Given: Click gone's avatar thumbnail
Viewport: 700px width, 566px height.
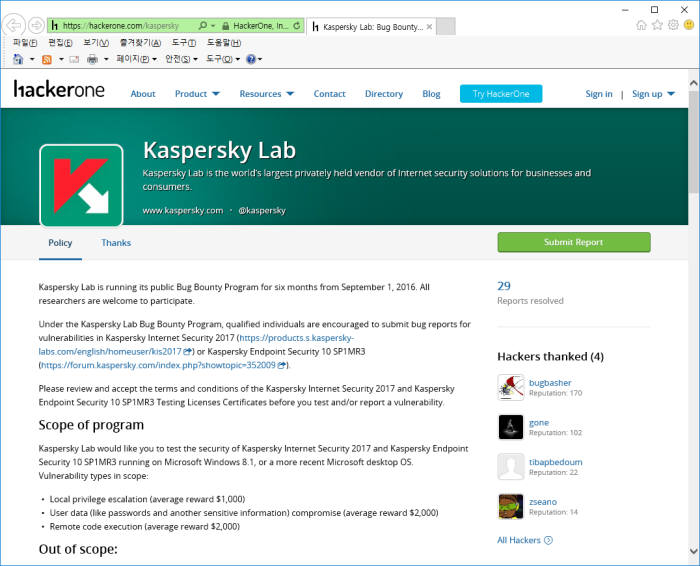Looking at the screenshot, I should coord(511,427).
